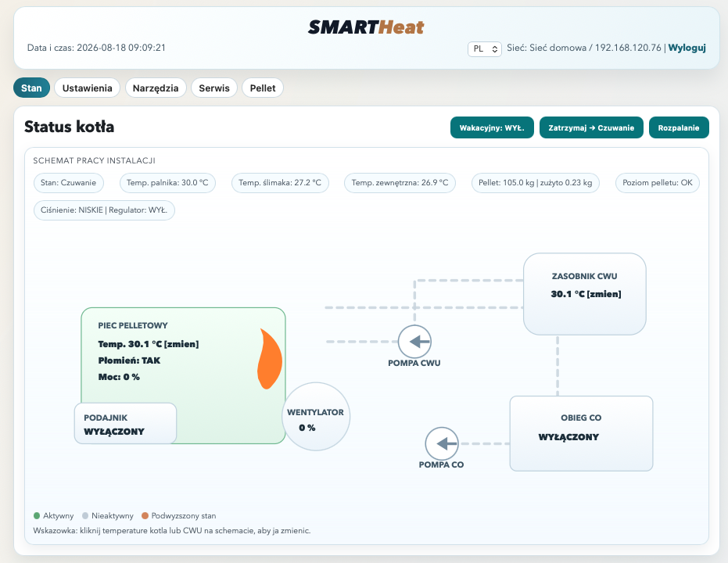Viewport: 728px width, 563px height.
Task: Click the ZASOBNIK CWU tank box
Action: [585, 294]
